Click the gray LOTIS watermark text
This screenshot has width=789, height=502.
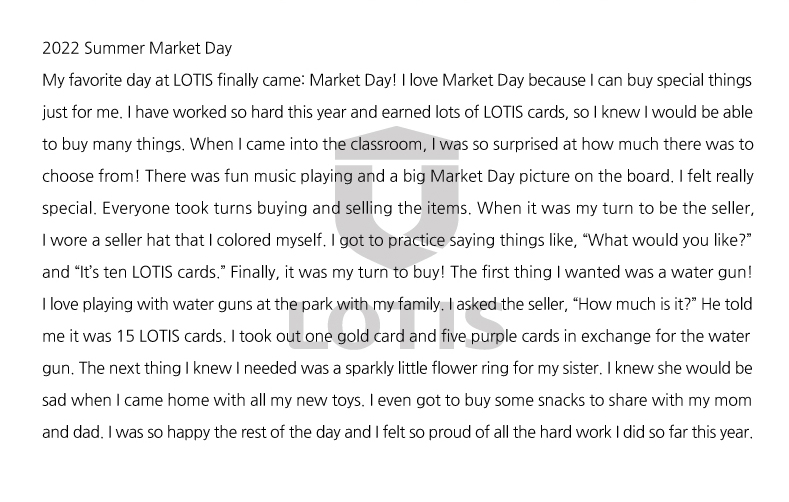click(396, 325)
